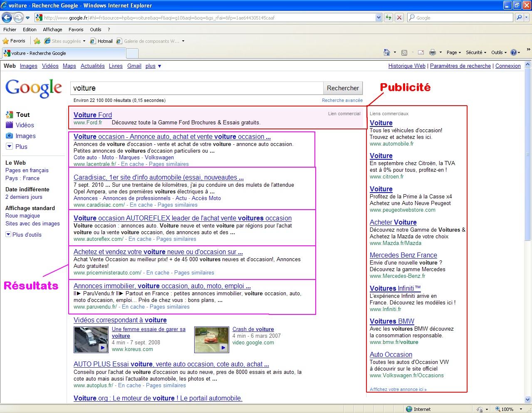Screen dimensions: 532x413
Task: Open Voitures BMW ad link
Action: tap(392, 321)
